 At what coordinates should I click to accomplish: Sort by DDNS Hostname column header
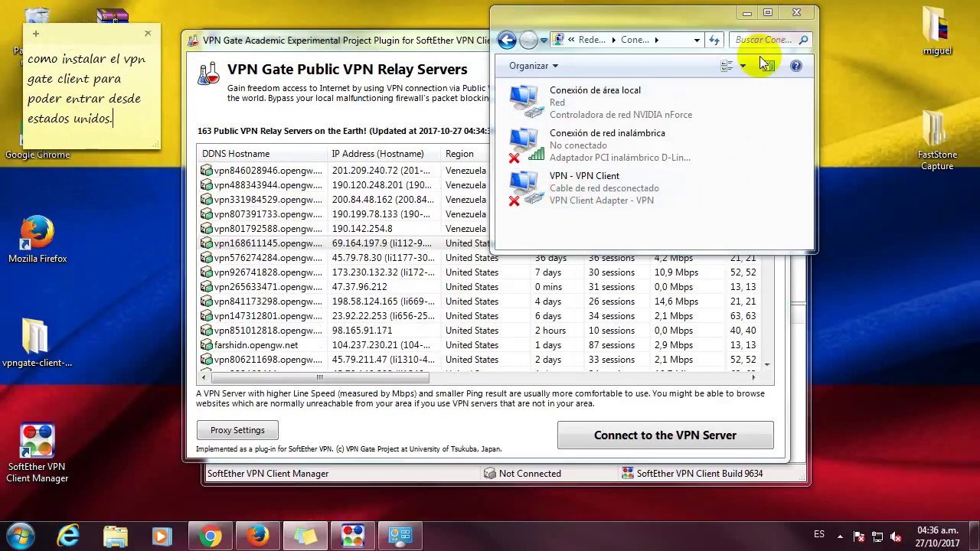click(263, 154)
